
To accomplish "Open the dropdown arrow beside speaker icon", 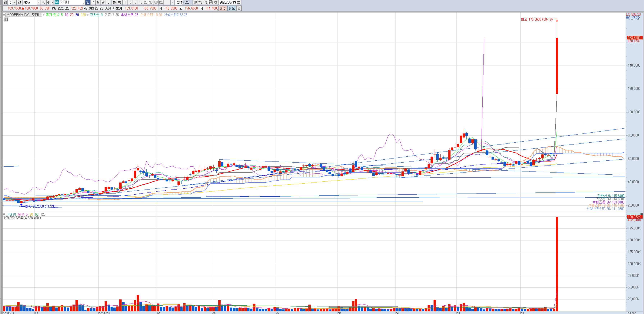I will 52,2.
